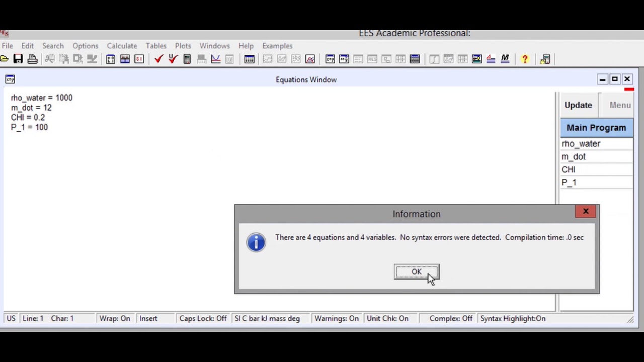
Task: Select m_dot in variable list
Action: [596, 157]
